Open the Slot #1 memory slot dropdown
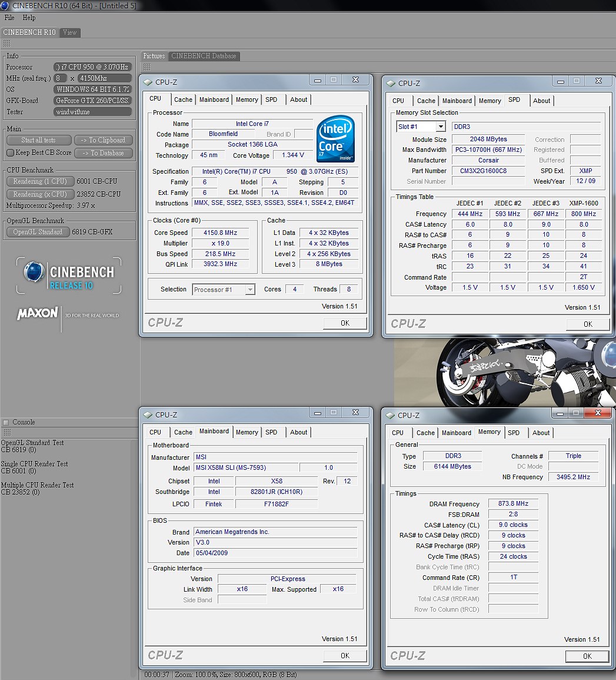The height and width of the screenshot is (680, 616). 441,127
